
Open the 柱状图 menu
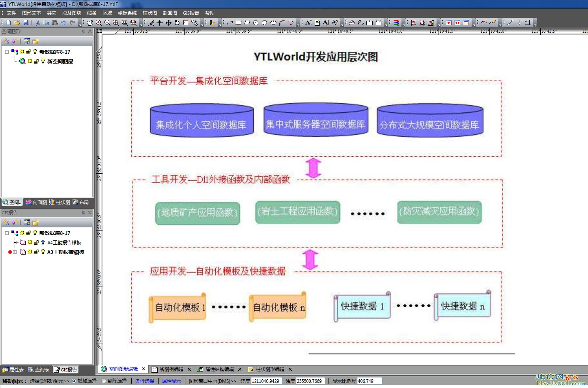click(150, 13)
